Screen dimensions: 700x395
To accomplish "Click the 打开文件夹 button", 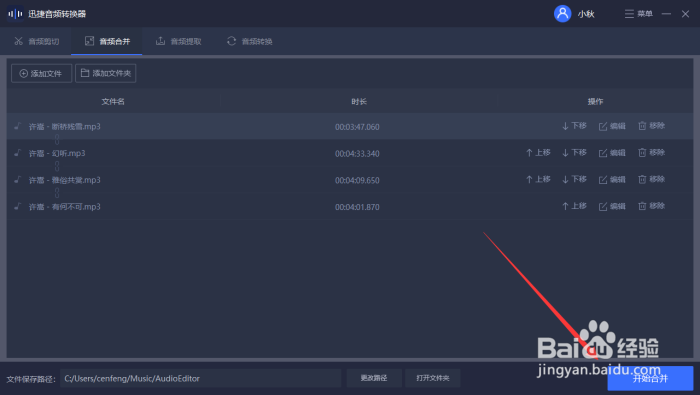I will click(433, 378).
